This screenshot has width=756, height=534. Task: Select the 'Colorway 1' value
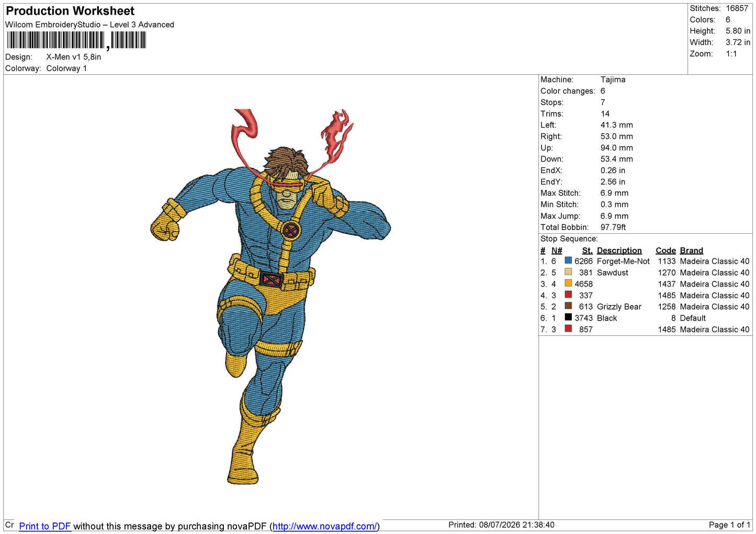66,69
